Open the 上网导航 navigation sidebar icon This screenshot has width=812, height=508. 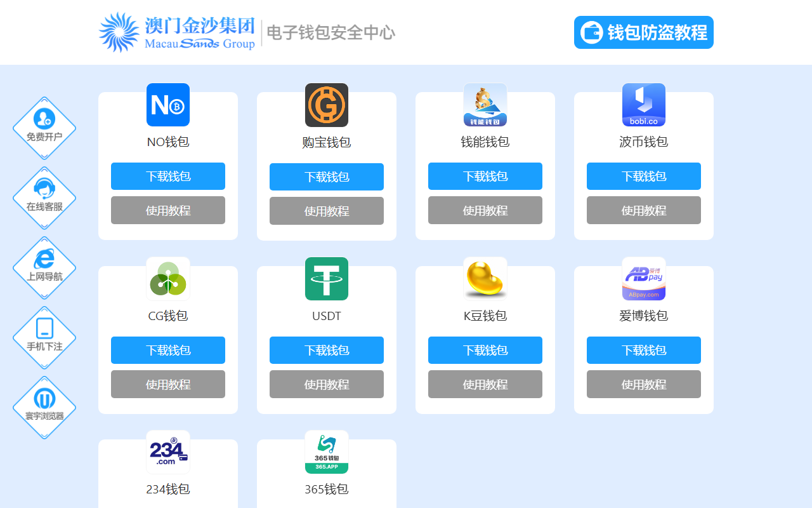click(x=44, y=268)
